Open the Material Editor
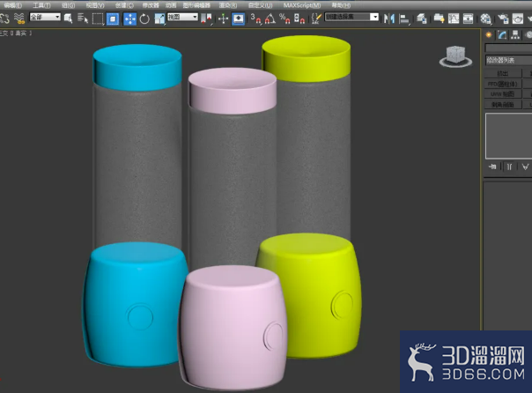This screenshot has width=532, height=393. 486,19
